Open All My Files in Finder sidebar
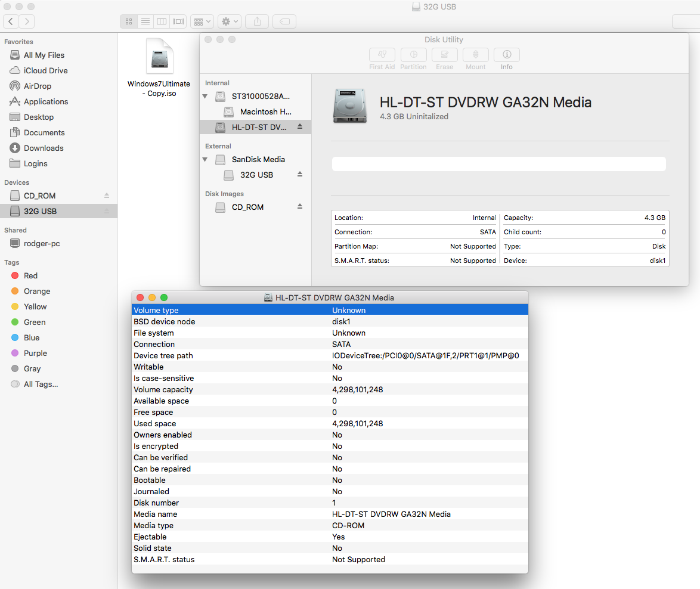 58,55
